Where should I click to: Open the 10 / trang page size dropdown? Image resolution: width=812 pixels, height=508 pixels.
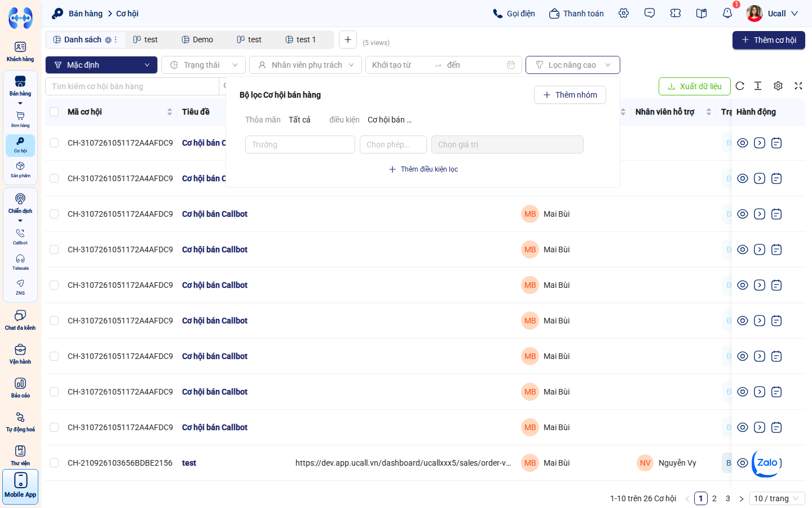[x=777, y=498]
